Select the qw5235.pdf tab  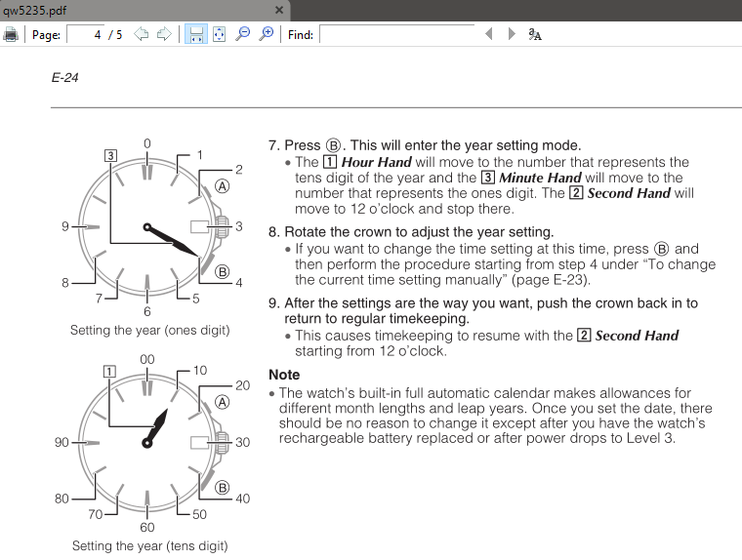(144, 11)
